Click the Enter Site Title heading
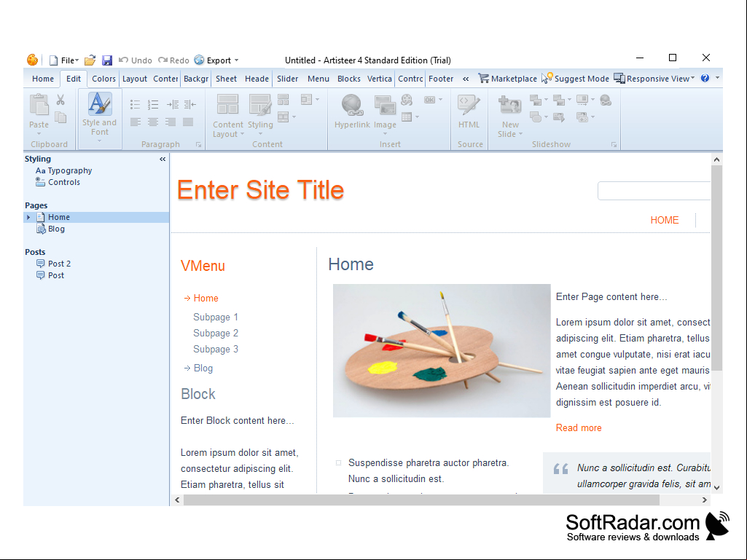This screenshot has height=560, width=747. (x=260, y=189)
